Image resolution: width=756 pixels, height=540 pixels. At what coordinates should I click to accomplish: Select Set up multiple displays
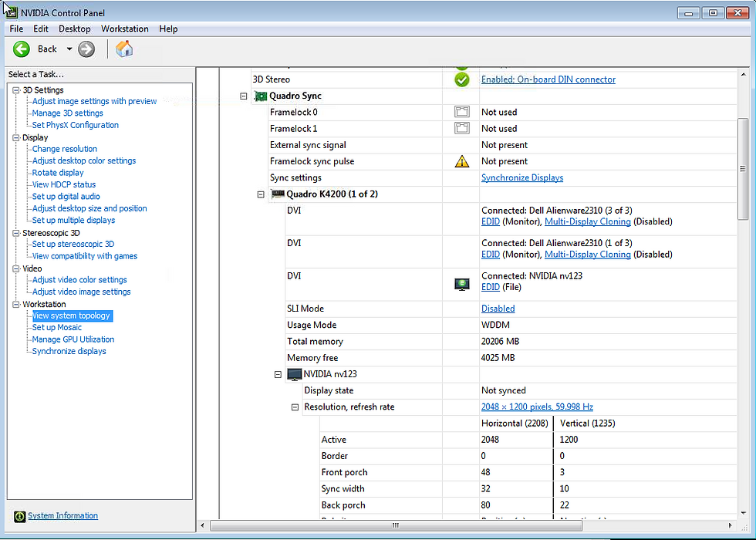(x=73, y=221)
